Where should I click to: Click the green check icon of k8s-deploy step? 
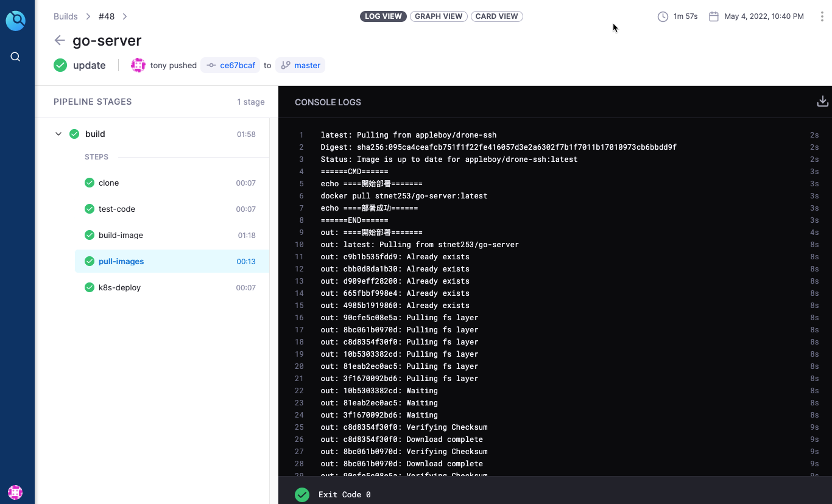90,287
